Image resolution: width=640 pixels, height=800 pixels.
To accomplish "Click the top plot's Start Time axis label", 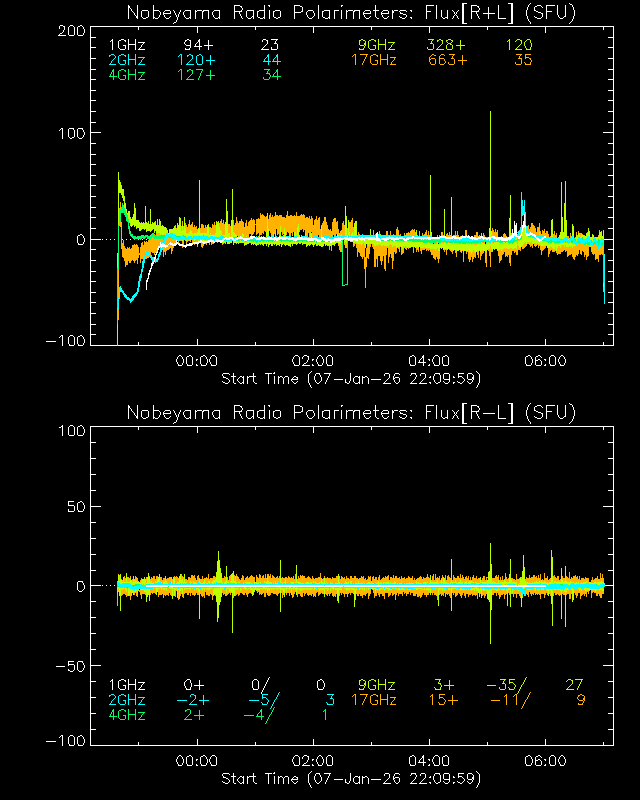I will [x=351, y=378].
